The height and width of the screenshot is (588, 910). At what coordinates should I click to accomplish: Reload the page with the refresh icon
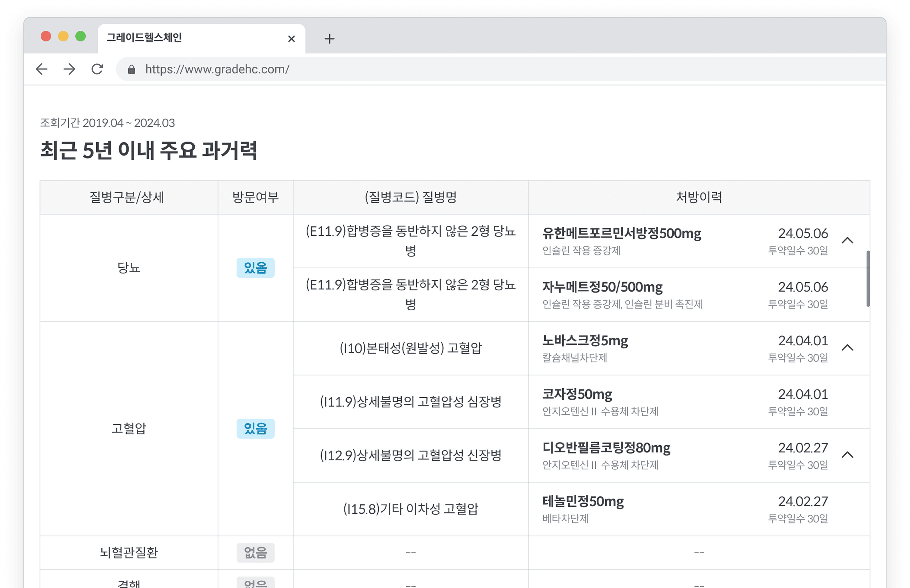(97, 69)
